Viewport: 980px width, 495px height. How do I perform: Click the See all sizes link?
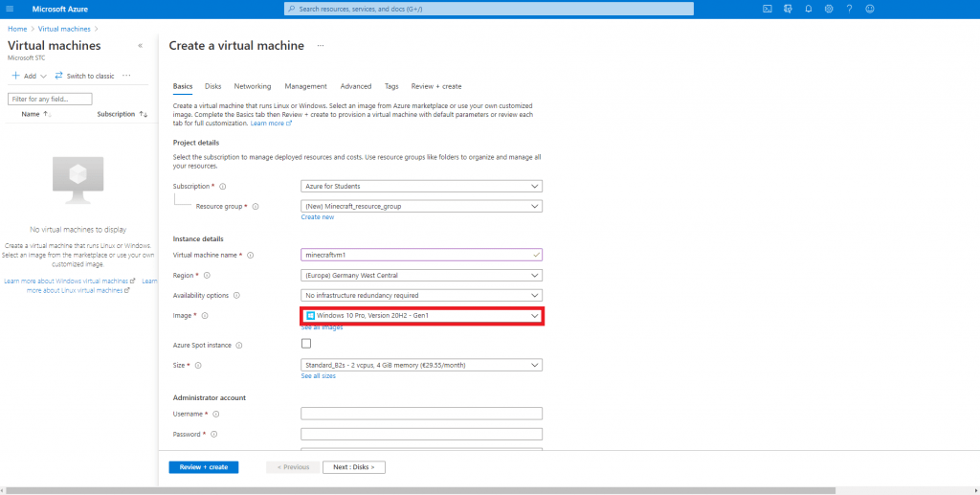318,376
